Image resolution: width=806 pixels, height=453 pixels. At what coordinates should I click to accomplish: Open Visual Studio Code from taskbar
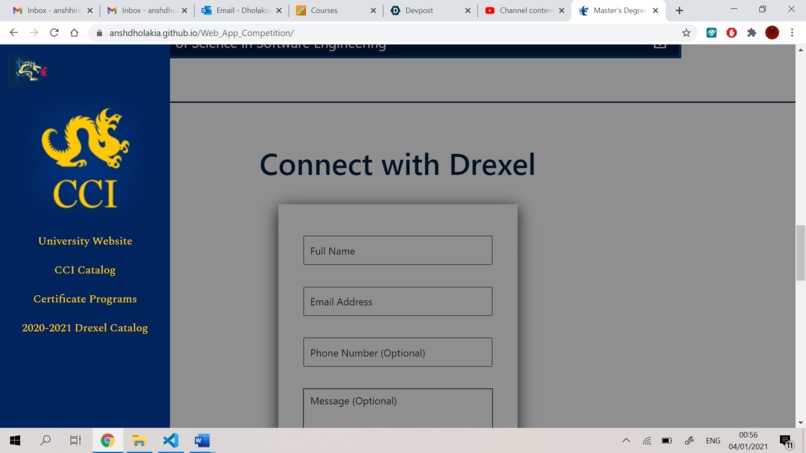click(171, 440)
